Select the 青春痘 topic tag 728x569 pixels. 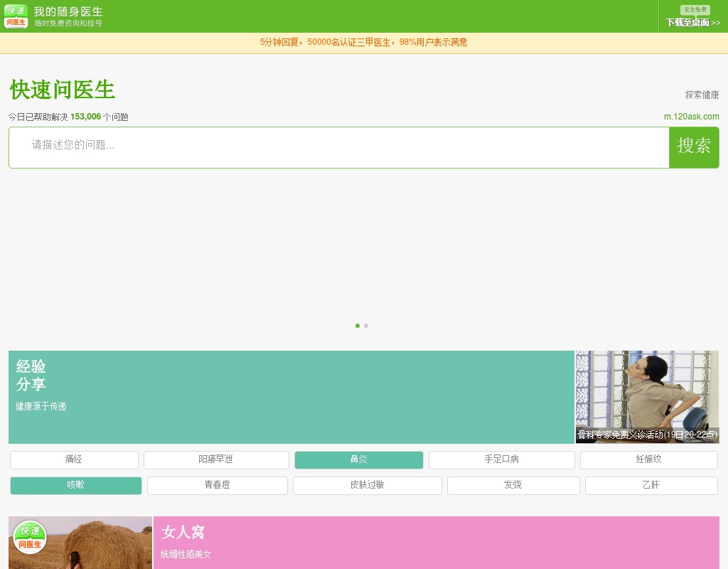(217, 485)
